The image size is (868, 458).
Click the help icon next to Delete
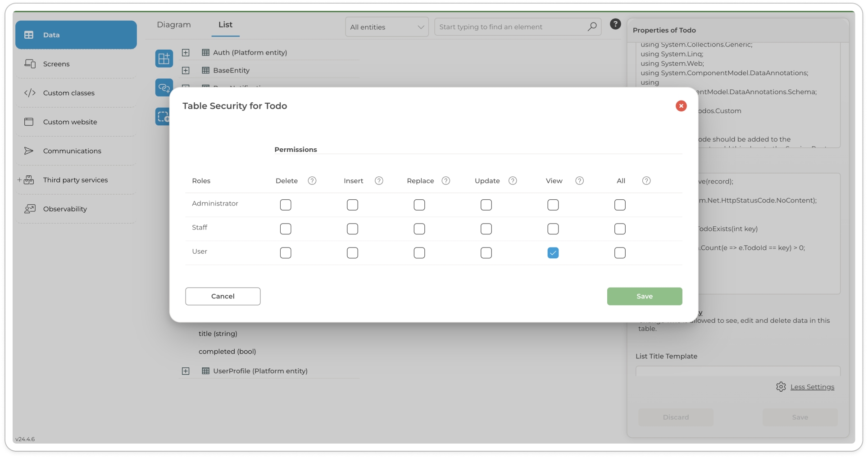312,181
